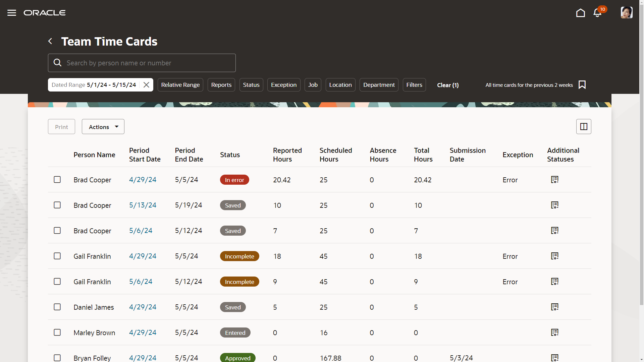Viewport: 644px width, 362px height.
Task: Open the notifications bell
Action: tap(597, 13)
